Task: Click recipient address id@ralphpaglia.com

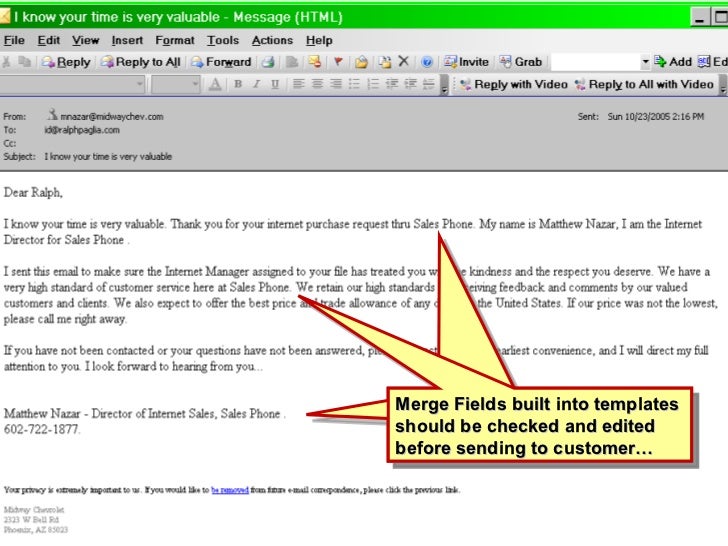Action: point(82,130)
